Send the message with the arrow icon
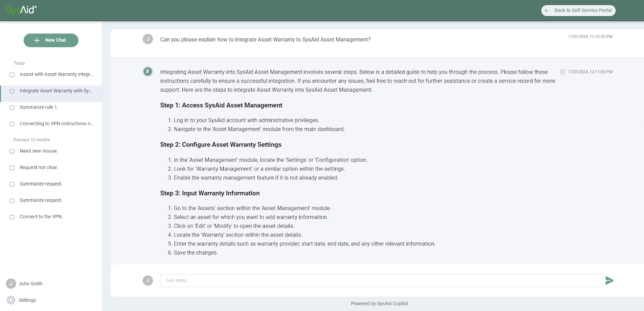 pos(609,280)
